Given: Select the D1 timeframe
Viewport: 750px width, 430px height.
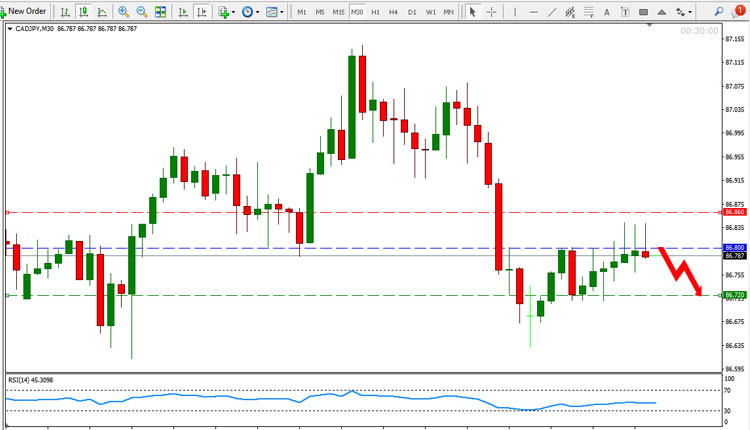Looking at the screenshot, I should pos(412,12).
